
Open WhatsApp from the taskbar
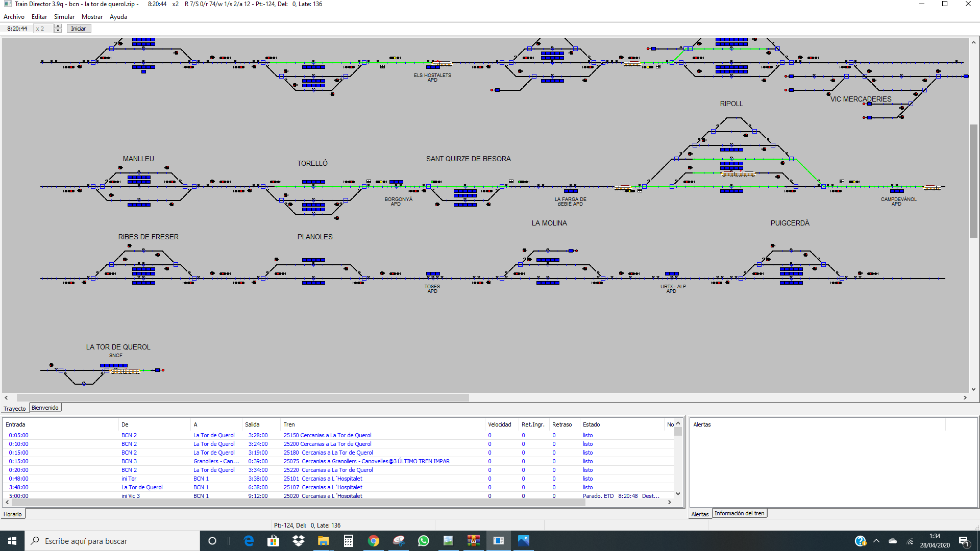point(424,541)
